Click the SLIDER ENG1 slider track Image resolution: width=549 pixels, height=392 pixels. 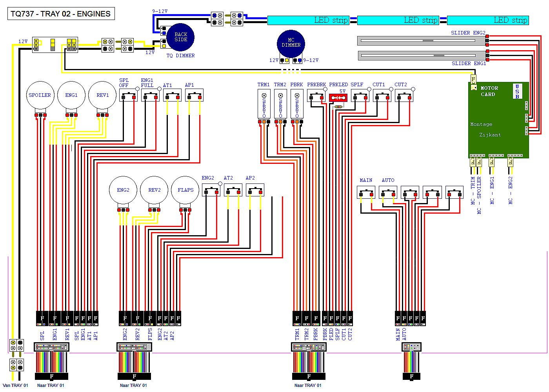pyautogui.click(x=422, y=55)
